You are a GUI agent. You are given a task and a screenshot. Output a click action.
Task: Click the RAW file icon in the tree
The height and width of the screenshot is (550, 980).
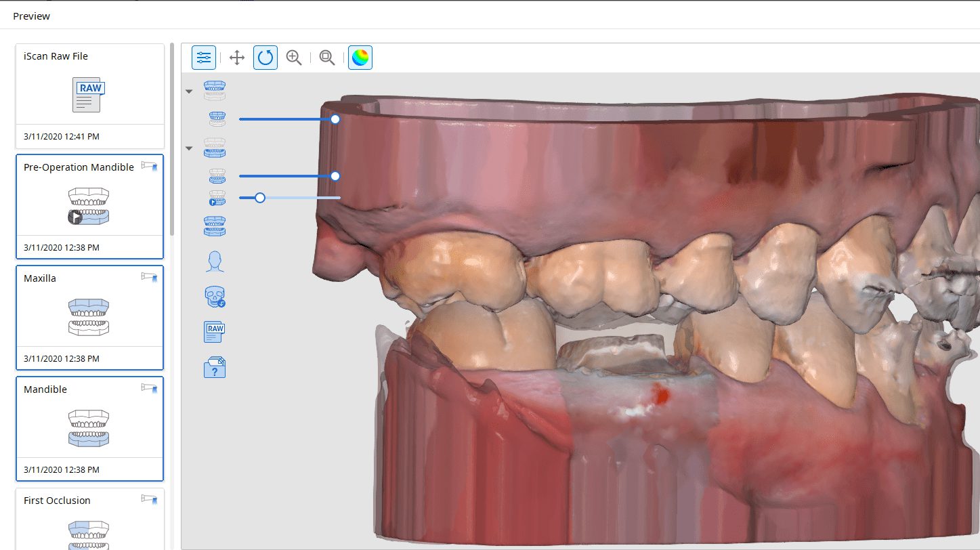215,332
